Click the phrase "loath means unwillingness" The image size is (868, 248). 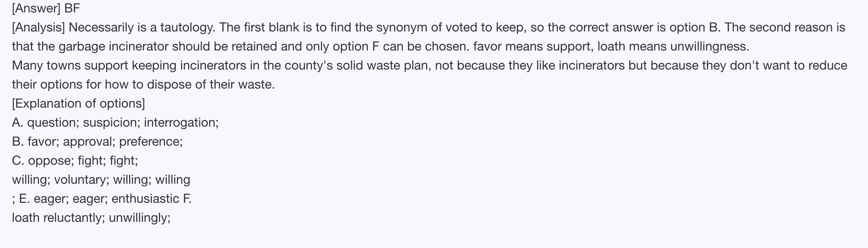point(673,46)
